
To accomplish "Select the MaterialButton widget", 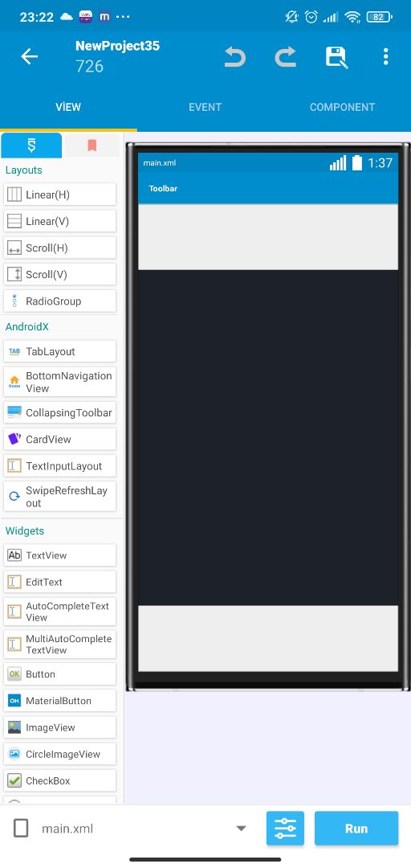I will [x=59, y=701].
